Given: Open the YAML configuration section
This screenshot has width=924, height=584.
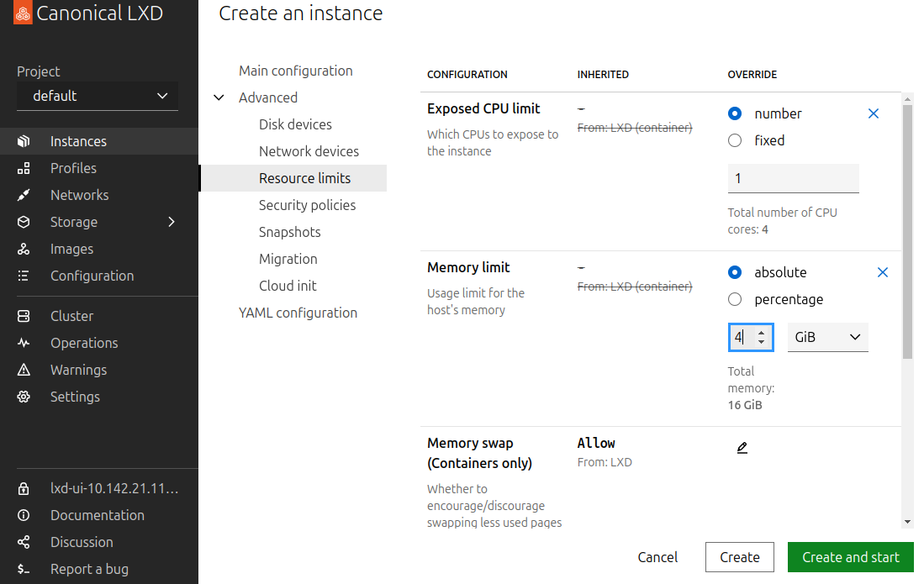Looking at the screenshot, I should coord(298,313).
